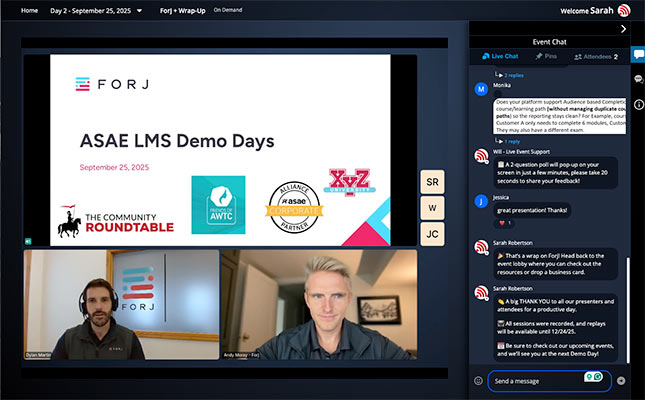Click the green screen-share indicator on the slide
This screenshot has height=400, width=645.
28,241
